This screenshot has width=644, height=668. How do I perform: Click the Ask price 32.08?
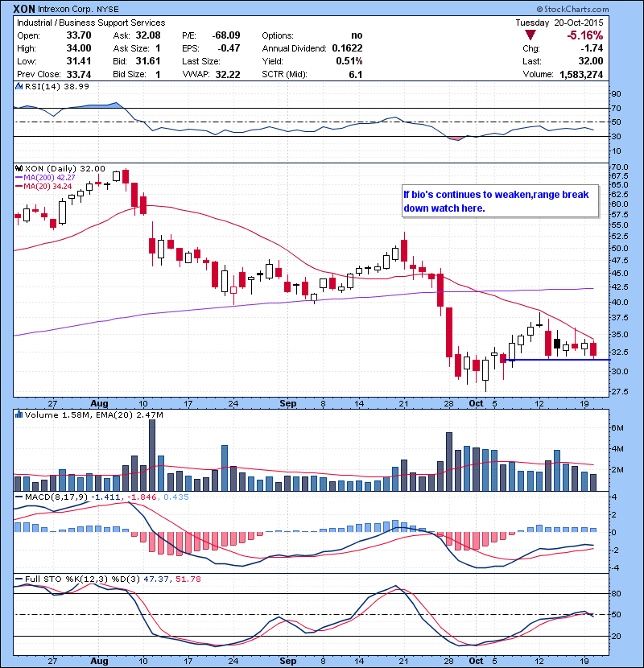point(148,35)
